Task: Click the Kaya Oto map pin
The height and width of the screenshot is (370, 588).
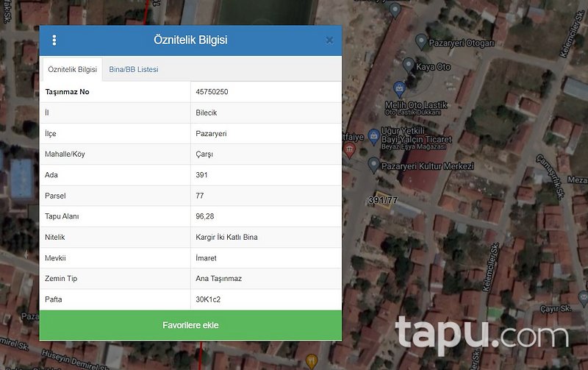Action: (409, 65)
